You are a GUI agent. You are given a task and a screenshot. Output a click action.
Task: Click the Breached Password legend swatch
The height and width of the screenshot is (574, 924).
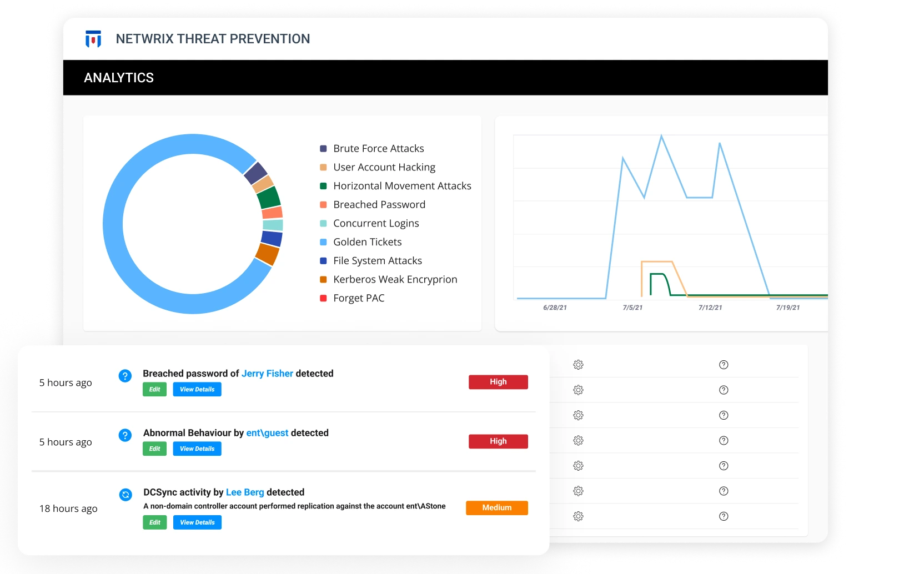pyautogui.click(x=323, y=205)
